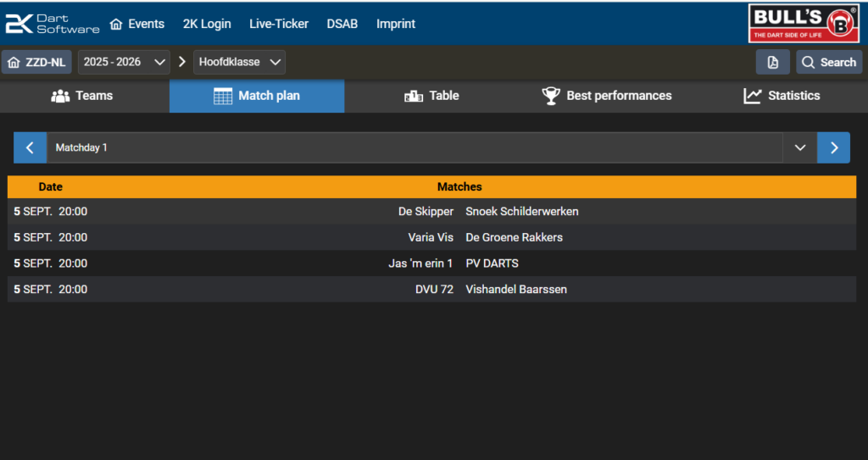
Task: Select the De Skipper vs Snoek Schilderwerken match
Action: (x=431, y=212)
